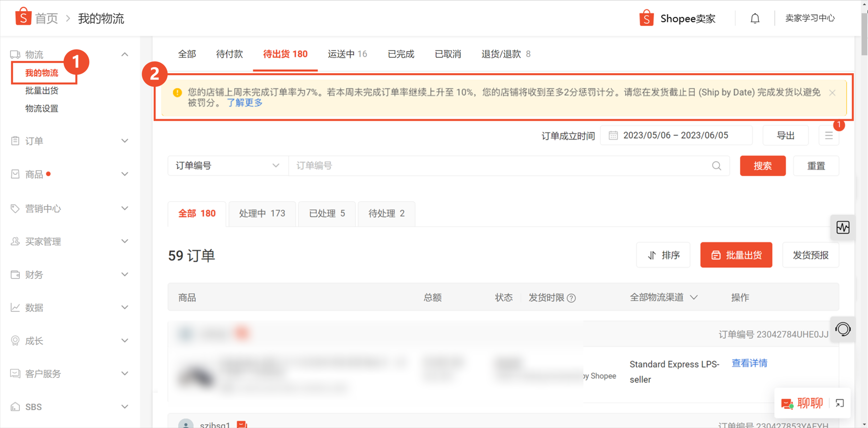Click the 导出 button
The image size is (868, 428).
click(786, 135)
